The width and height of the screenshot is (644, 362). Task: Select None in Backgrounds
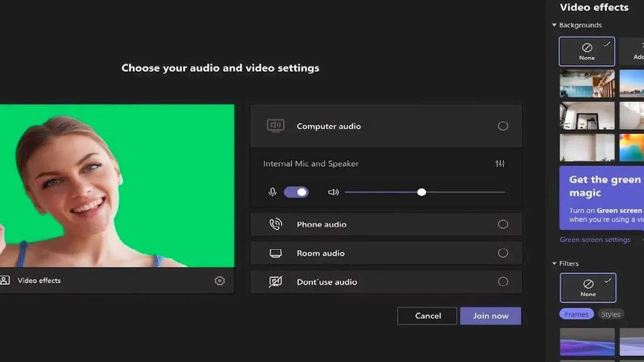(x=587, y=51)
